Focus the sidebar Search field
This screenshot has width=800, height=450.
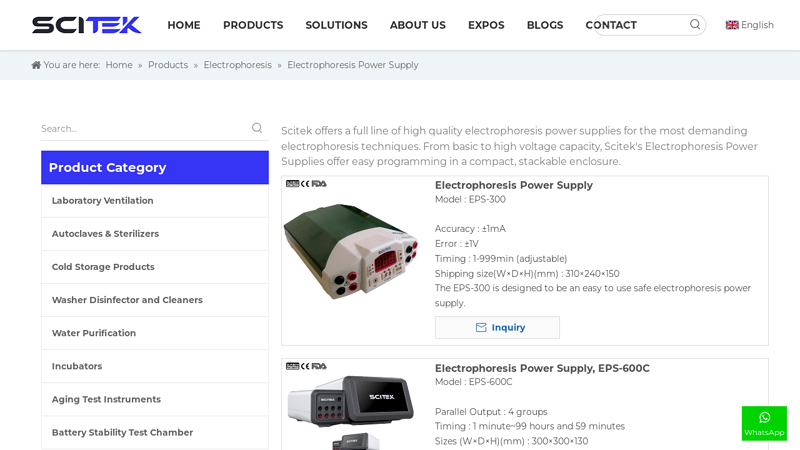[145, 129]
